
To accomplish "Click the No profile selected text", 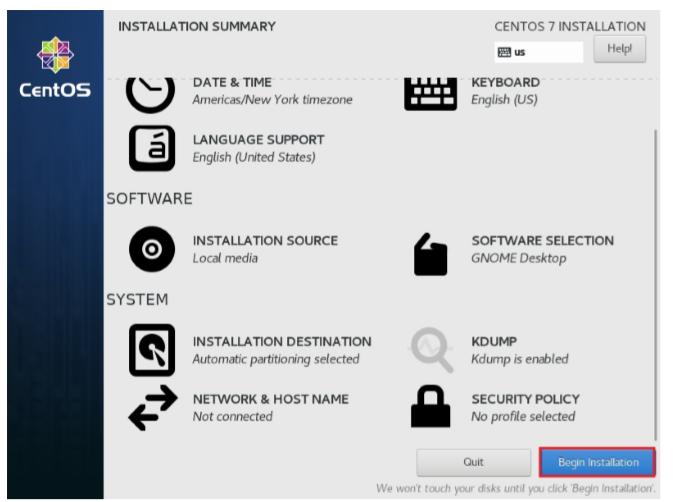I will (x=522, y=416).
